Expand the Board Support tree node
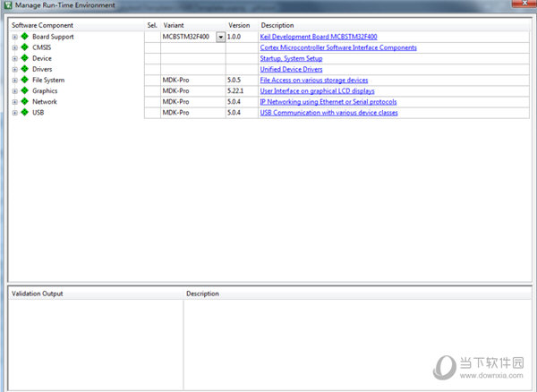The height and width of the screenshot is (392, 537). 14,37
